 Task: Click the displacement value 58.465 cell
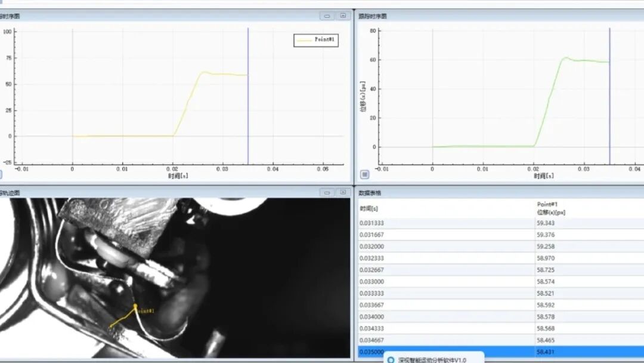coord(546,340)
